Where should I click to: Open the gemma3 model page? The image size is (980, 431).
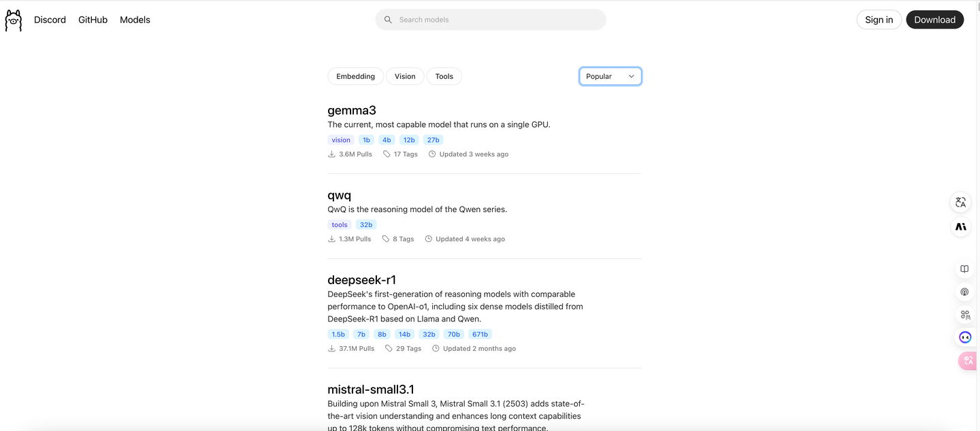(x=352, y=109)
